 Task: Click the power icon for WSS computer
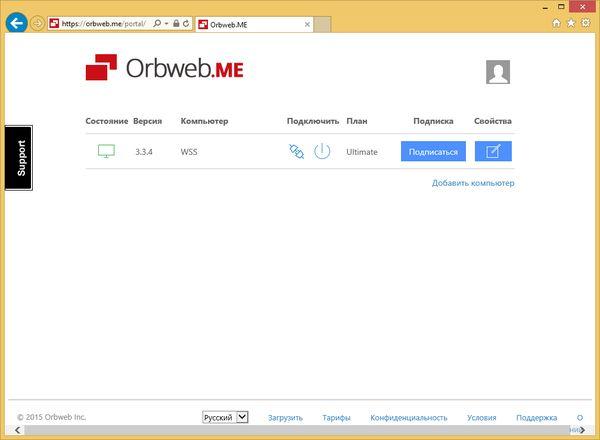pyautogui.click(x=322, y=151)
